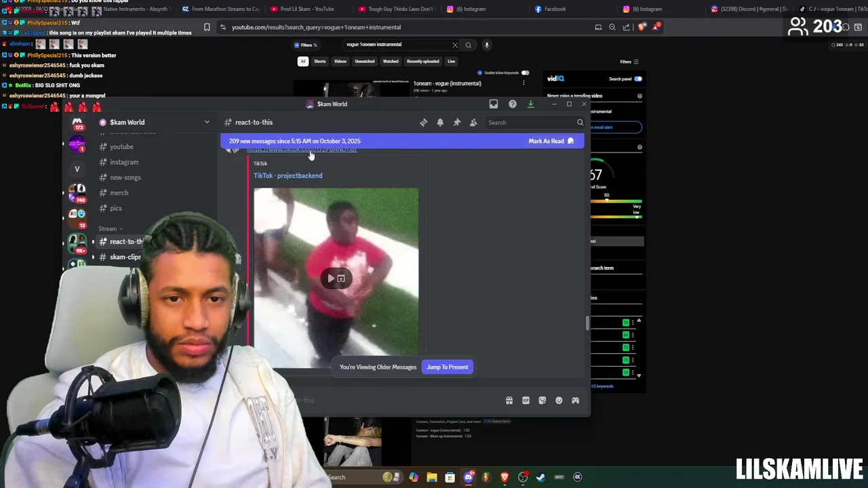This screenshot has width=868, height=488.
Task: Click Jump To Present button
Action: pyautogui.click(x=448, y=367)
